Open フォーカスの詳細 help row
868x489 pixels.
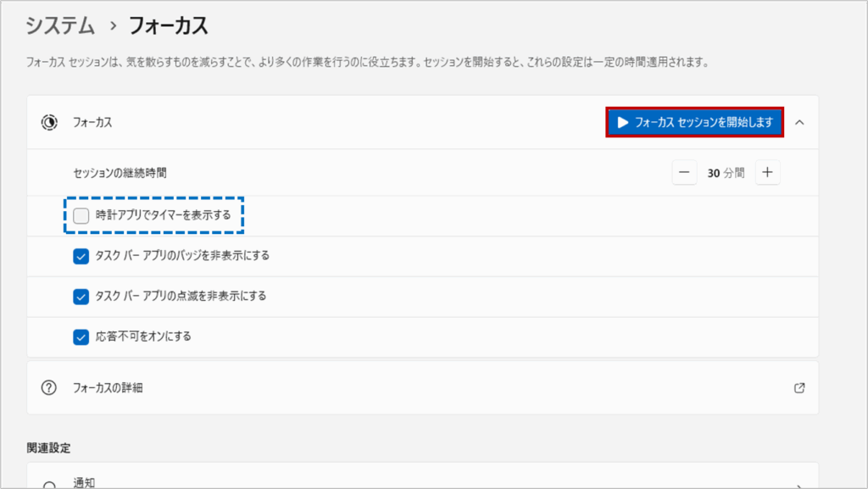click(422, 388)
